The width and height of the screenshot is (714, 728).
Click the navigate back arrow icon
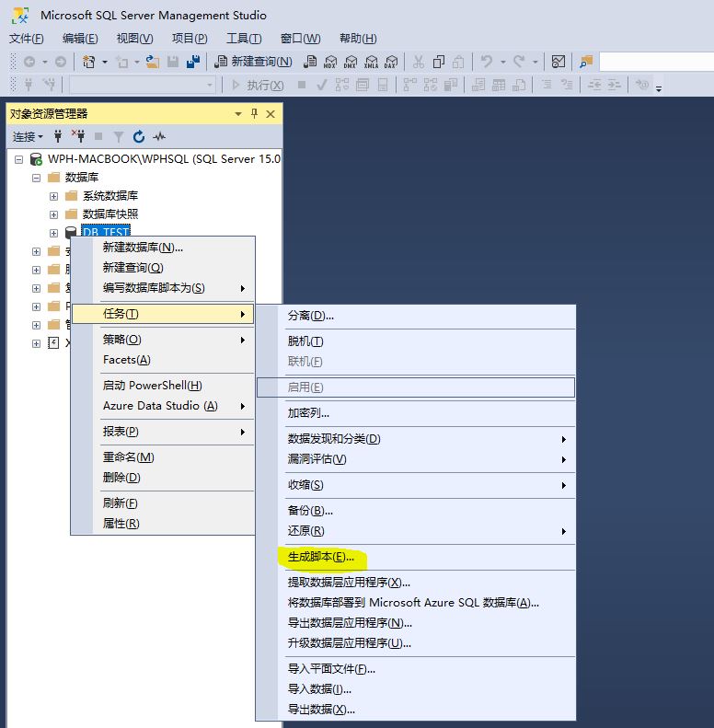click(x=29, y=62)
